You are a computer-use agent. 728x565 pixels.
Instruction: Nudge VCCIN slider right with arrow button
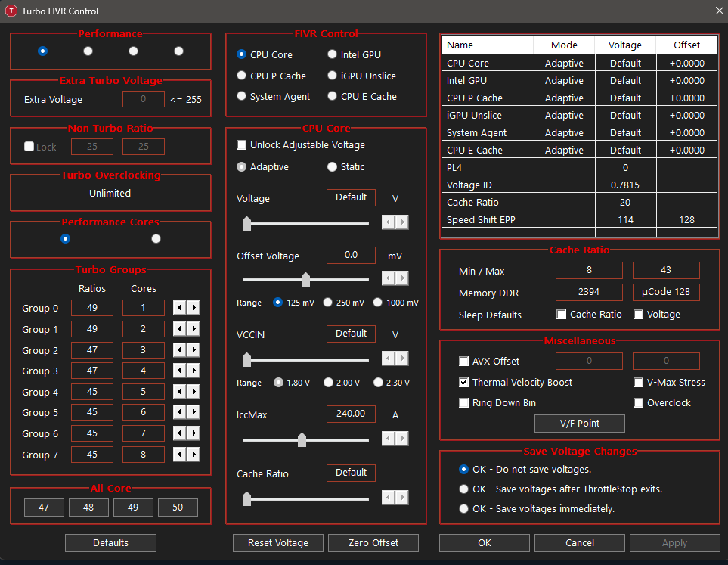click(402, 358)
